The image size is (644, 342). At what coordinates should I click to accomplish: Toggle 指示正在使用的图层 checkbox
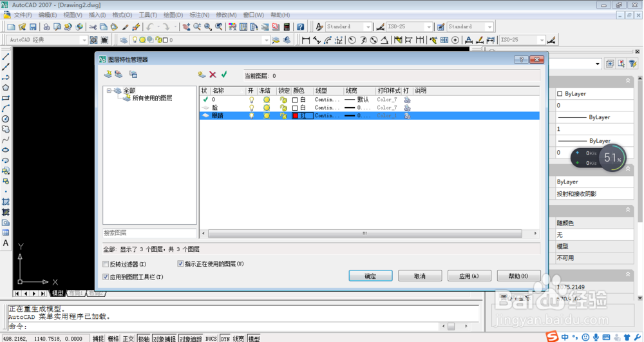click(x=180, y=263)
